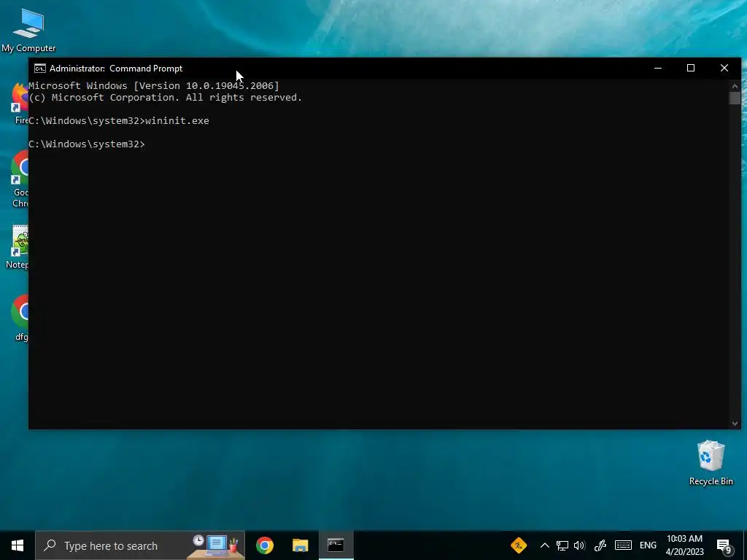
Task: Click the Command Prompt title bar icon
Action: click(40, 69)
